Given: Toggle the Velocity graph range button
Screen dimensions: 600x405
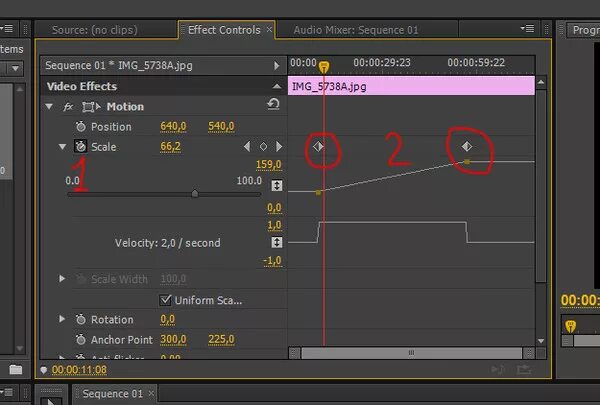Looking at the screenshot, I should pyautogui.click(x=277, y=242).
